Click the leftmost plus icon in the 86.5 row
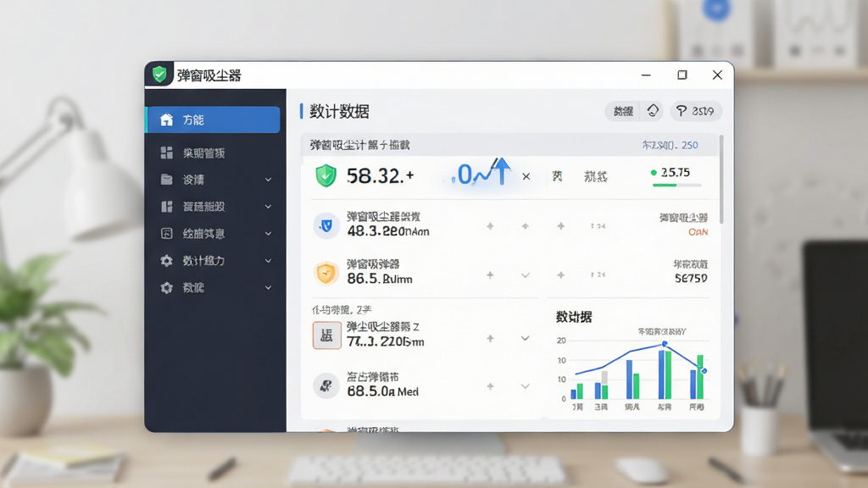 (490, 275)
